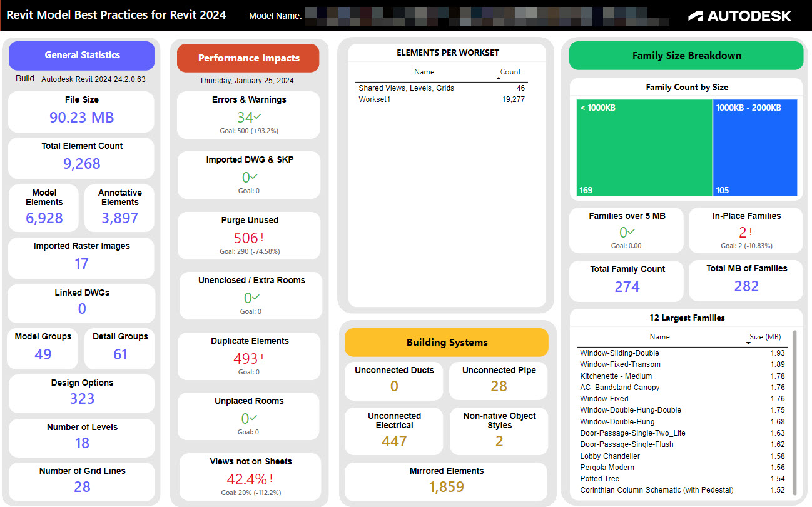The height and width of the screenshot is (507, 812).
Task: Select Window-Sliding-Double in largest families
Action: click(x=682, y=353)
